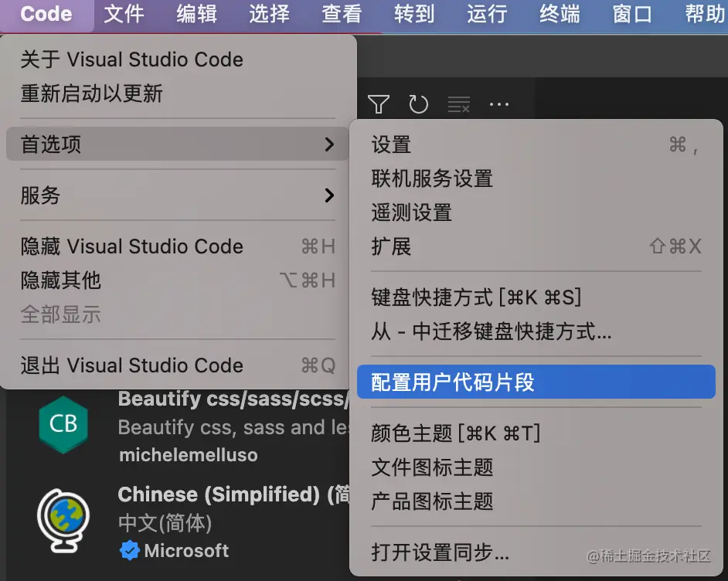Open 键盘快捷方式 submenu item
The image size is (728, 581).
536,297
